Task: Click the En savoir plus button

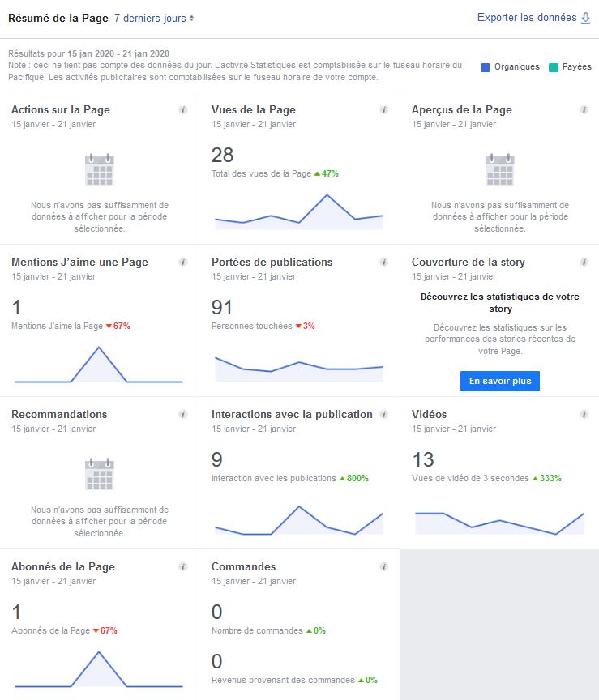Action: [499, 381]
